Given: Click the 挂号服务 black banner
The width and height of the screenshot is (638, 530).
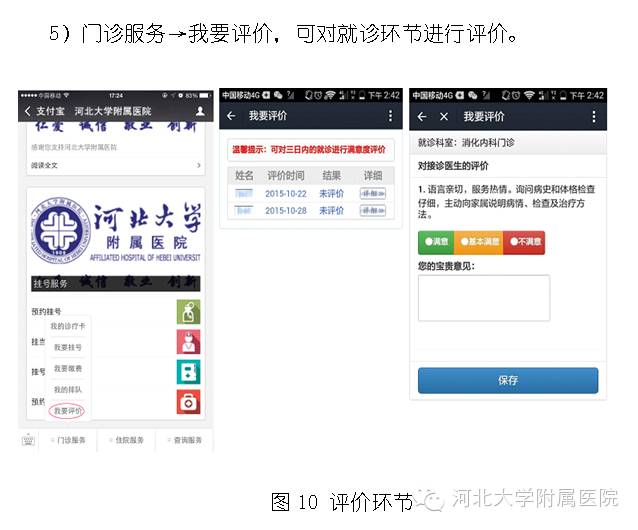Looking at the screenshot, I should (x=116, y=284).
